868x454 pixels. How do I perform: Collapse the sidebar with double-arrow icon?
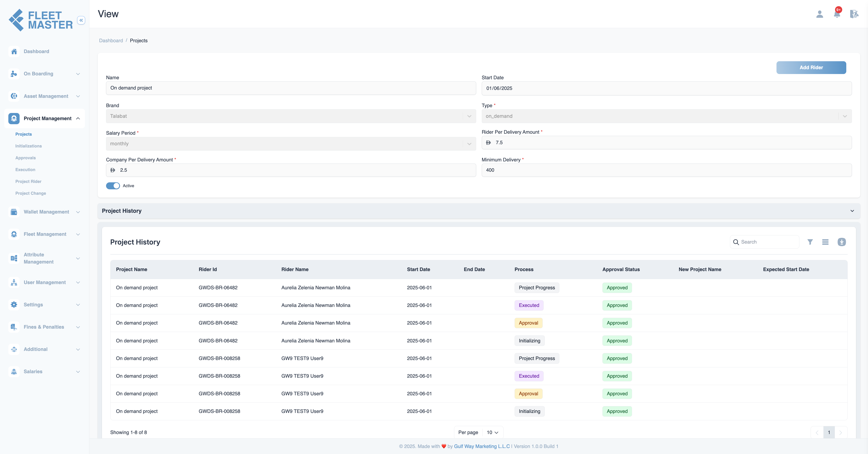[x=81, y=20]
